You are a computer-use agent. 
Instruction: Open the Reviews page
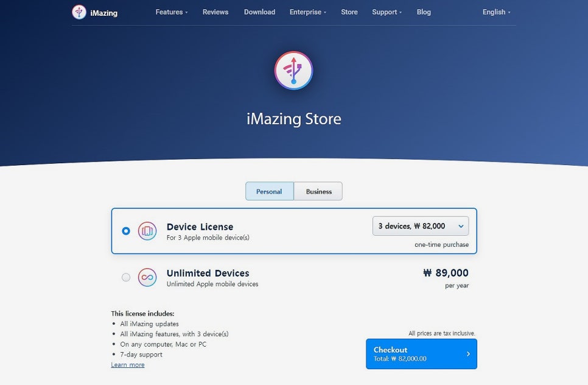coord(215,12)
